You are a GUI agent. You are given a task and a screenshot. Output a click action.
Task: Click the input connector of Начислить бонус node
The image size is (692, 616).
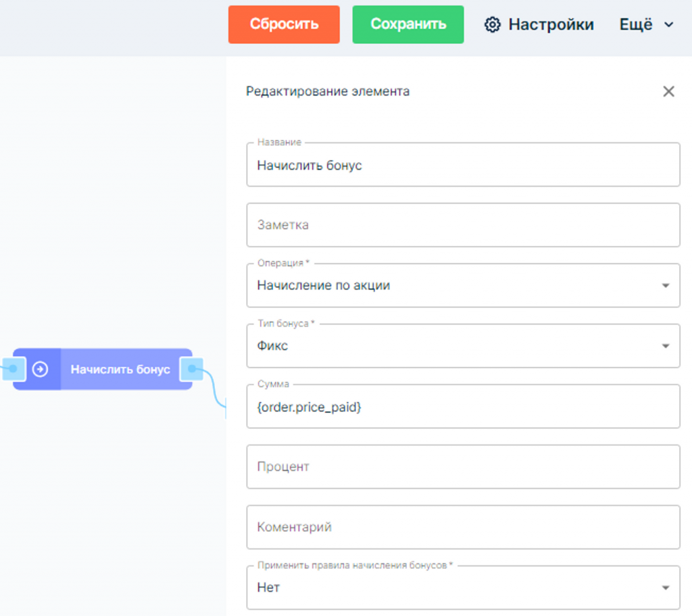[14, 369]
